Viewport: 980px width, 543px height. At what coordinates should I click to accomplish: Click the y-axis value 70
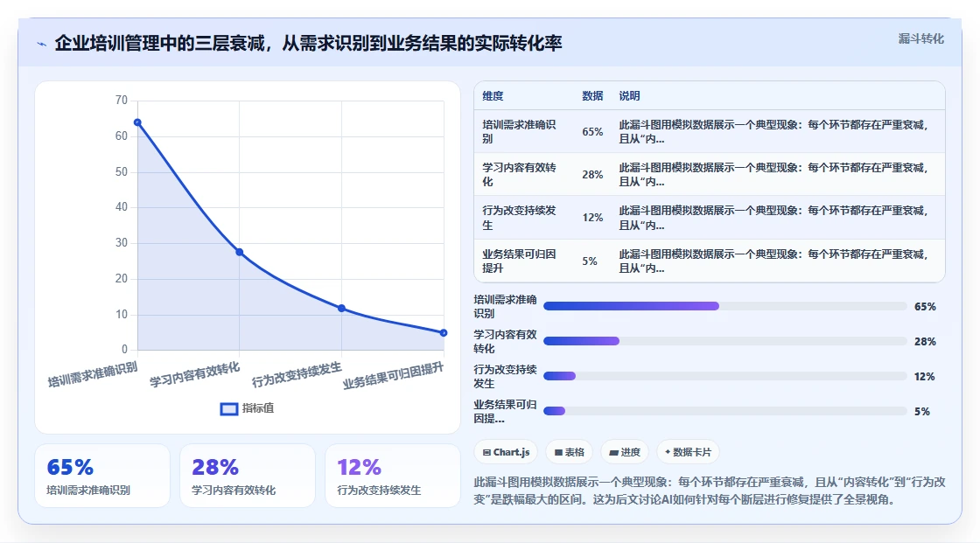pos(122,100)
